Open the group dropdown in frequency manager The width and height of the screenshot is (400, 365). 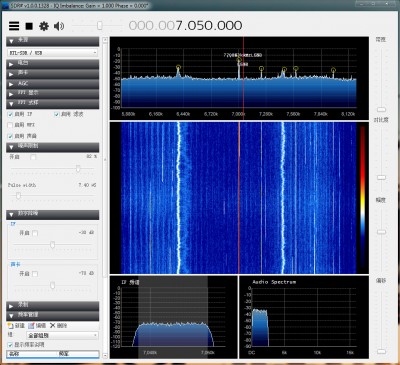click(x=62, y=335)
